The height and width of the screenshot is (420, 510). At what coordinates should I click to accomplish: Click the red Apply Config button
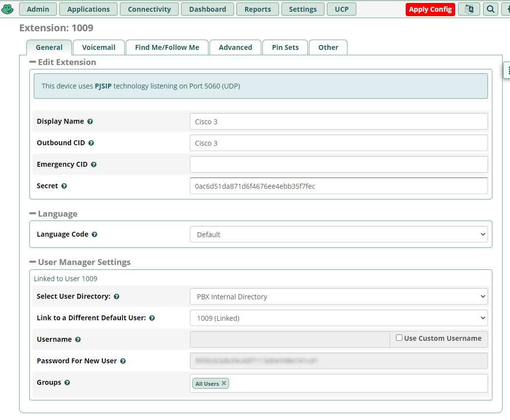tap(430, 9)
